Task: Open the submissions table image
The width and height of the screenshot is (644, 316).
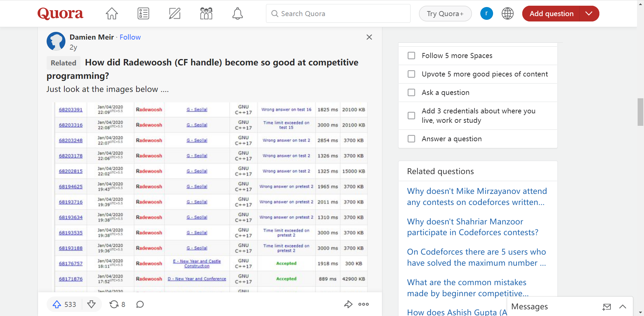Action: pyautogui.click(x=211, y=197)
